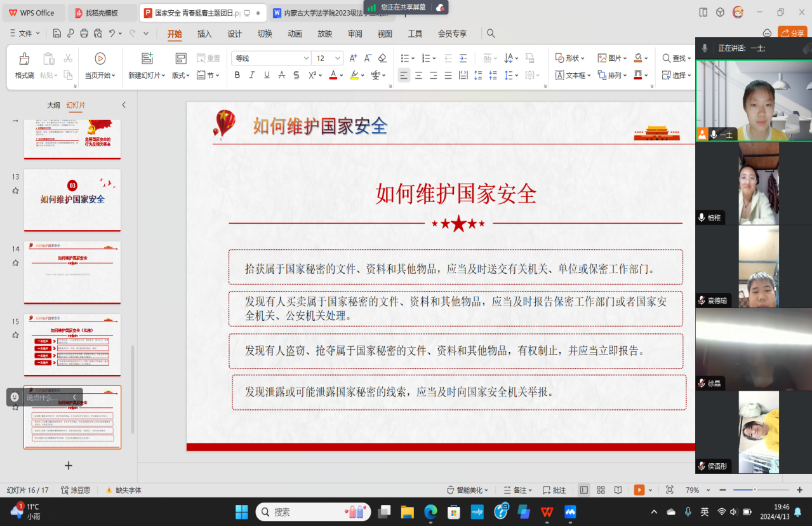
Task: Click the fit slide to window icon
Action: pos(669,490)
